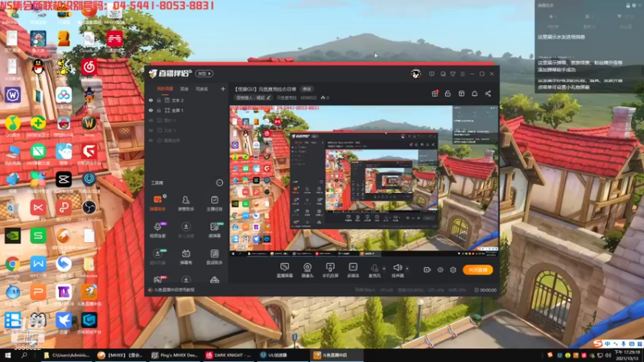This screenshot has width=644, height=362.
Task: Open the Windows Start menu
Action: pyautogui.click(x=7, y=355)
